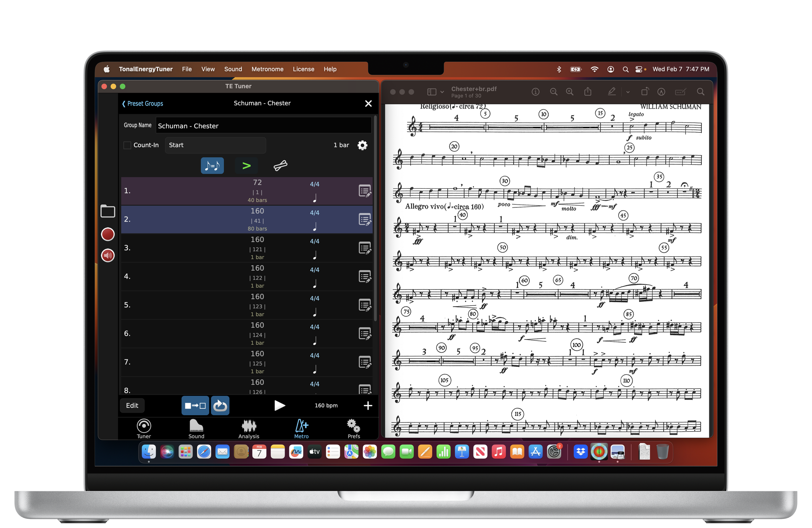Edit preset 7 details icon
Image resolution: width=812 pixels, height=528 pixels.
(365, 363)
